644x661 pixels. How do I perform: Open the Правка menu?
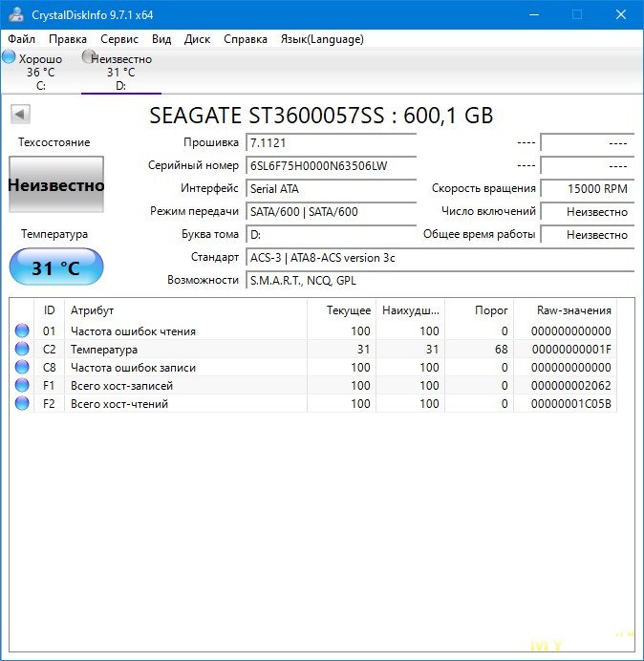coord(68,39)
